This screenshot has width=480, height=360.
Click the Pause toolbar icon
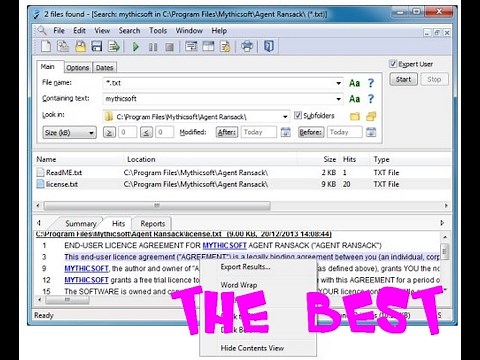(153, 47)
